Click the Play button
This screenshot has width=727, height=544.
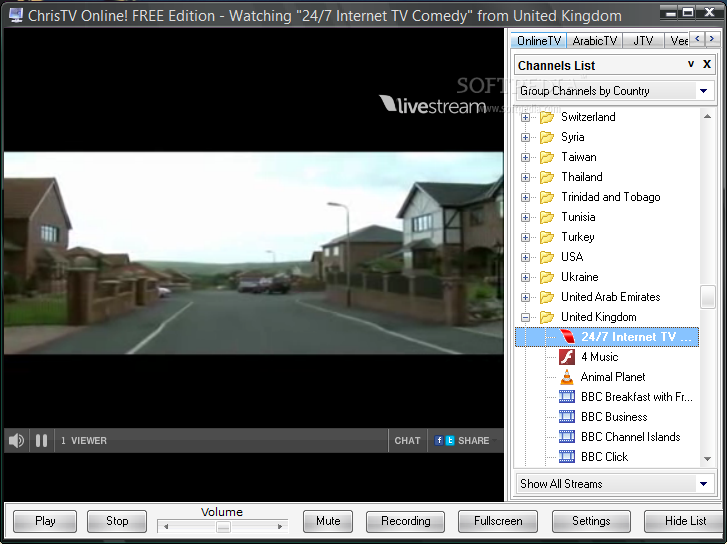coord(45,521)
